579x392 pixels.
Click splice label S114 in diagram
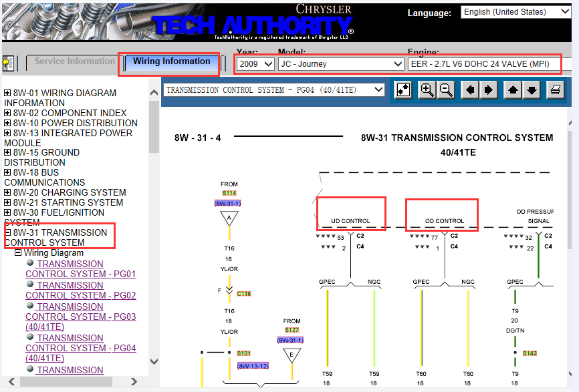229,193
